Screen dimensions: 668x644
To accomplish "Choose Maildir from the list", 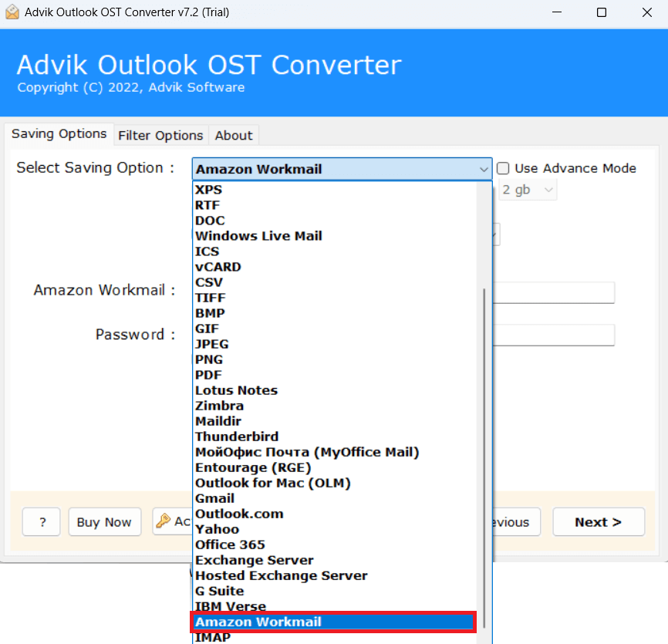I will tap(335, 421).
